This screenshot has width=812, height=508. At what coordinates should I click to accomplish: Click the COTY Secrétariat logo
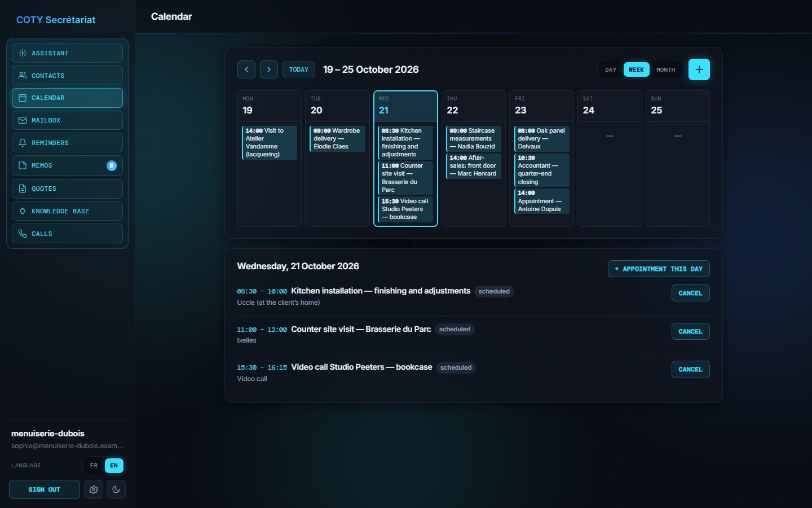tap(56, 20)
